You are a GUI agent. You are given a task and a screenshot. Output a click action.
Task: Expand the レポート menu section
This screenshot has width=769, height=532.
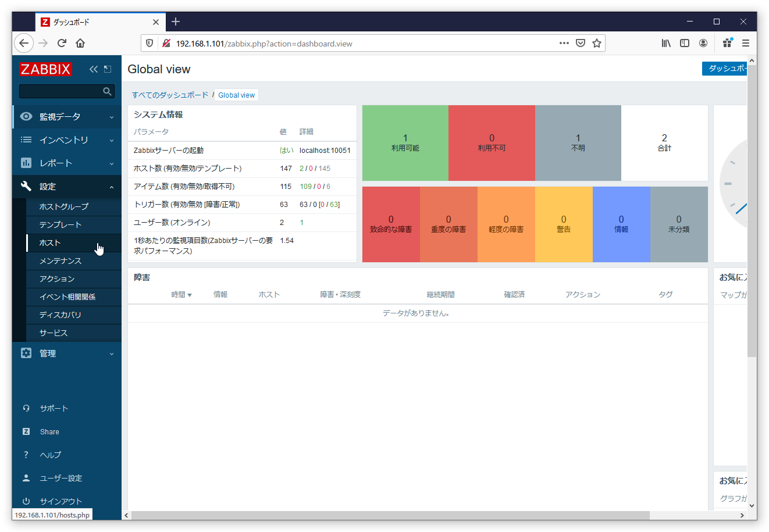(x=67, y=163)
